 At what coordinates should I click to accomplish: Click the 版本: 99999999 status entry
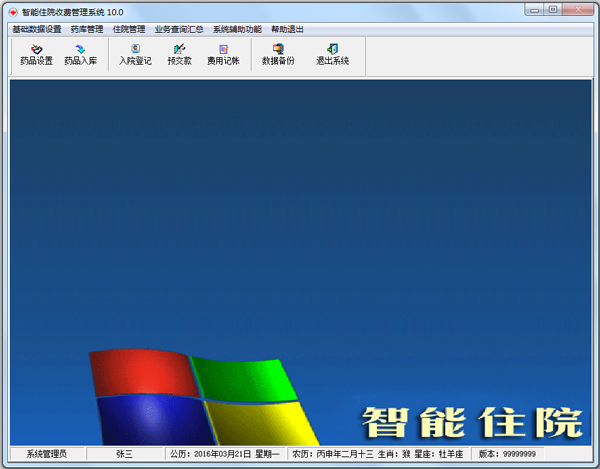(x=507, y=454)
